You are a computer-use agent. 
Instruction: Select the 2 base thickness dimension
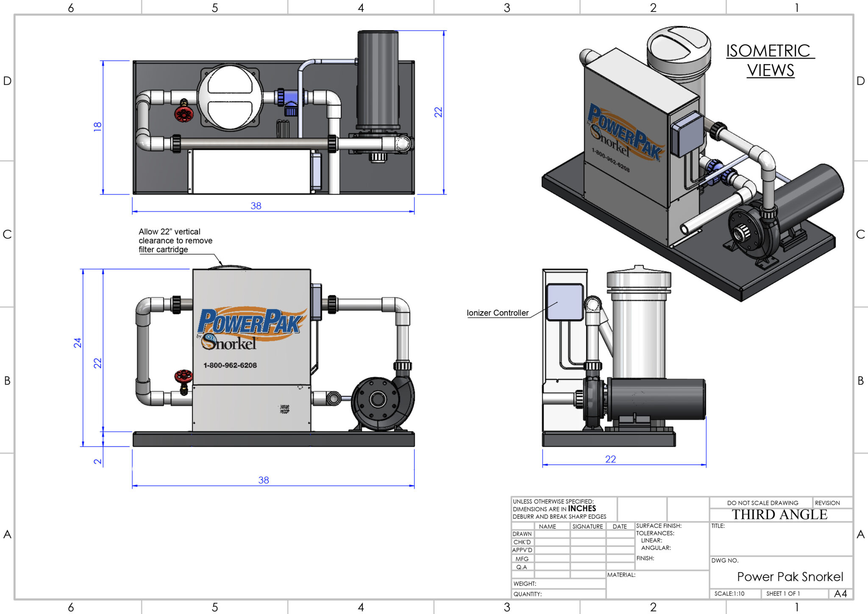coord(97,461)
